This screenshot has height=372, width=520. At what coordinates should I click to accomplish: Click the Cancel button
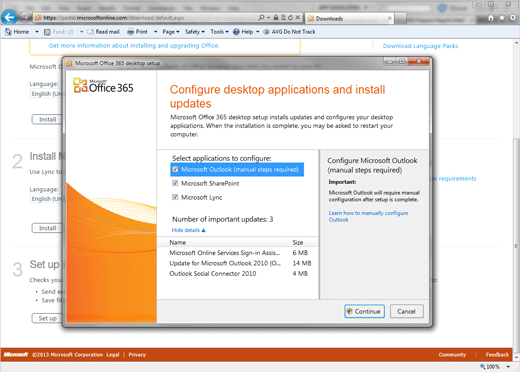[406, 311]
